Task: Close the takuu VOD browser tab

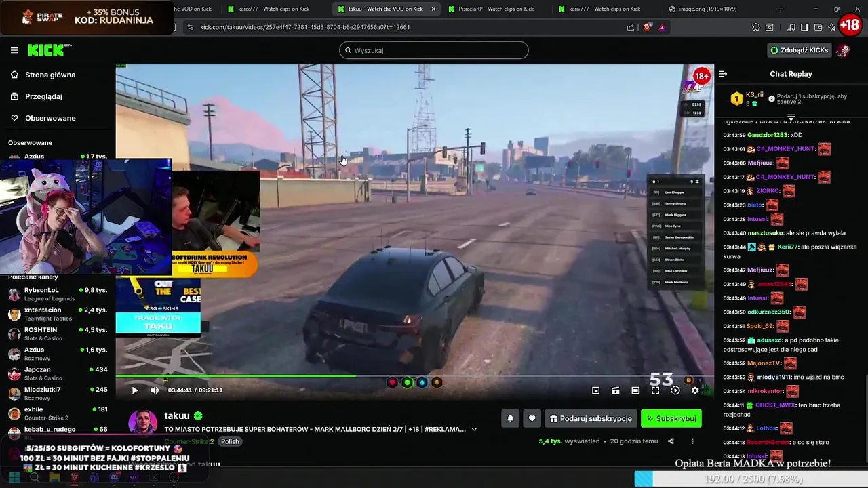Action: (x=433, y=9)
